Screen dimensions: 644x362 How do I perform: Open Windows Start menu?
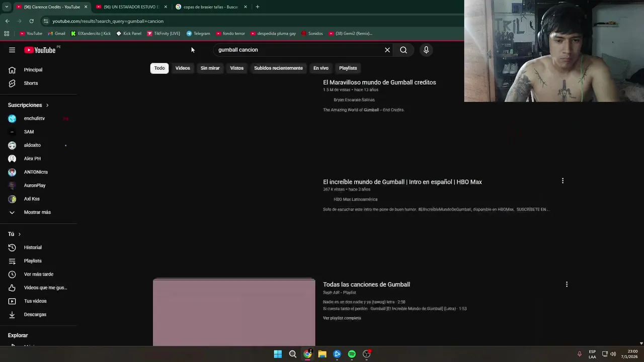click(278, 354)
